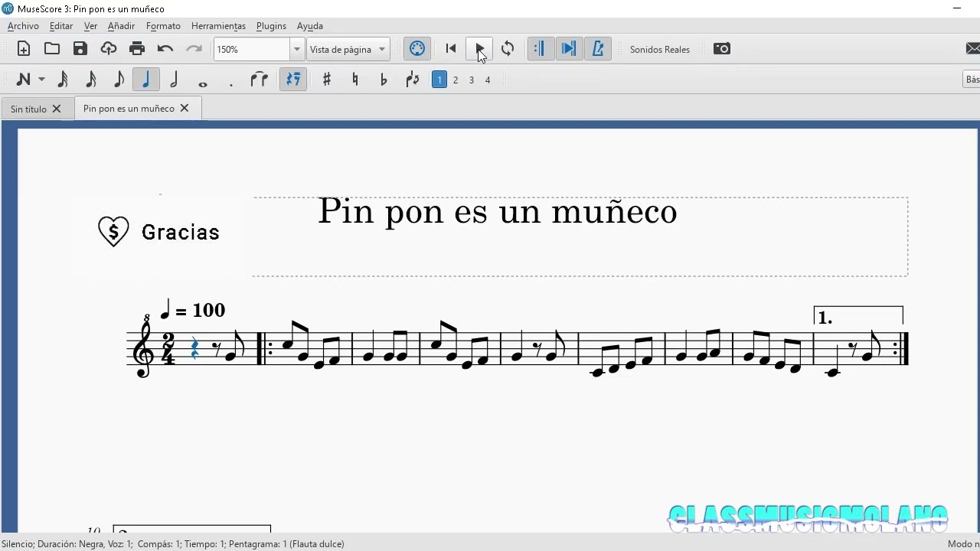Apply sharp accidental

(327, 80)
